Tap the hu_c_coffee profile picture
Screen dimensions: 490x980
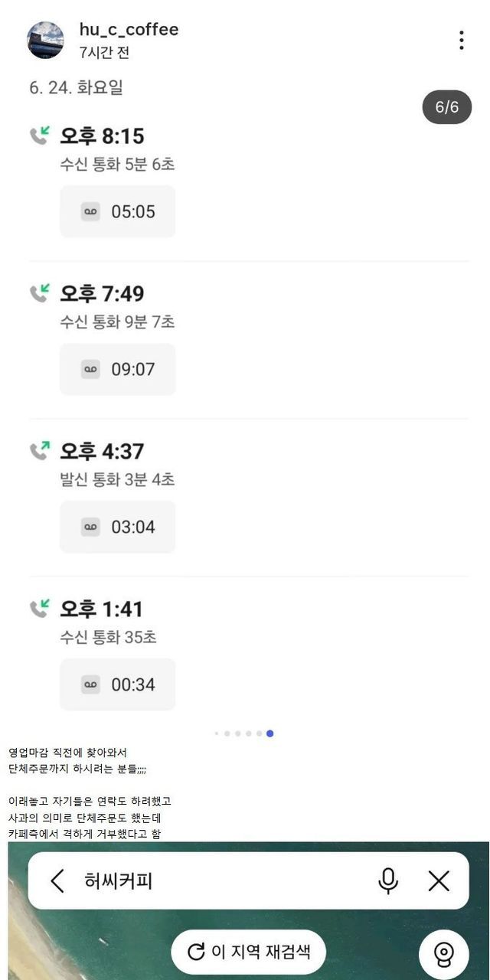click(46, 40)
